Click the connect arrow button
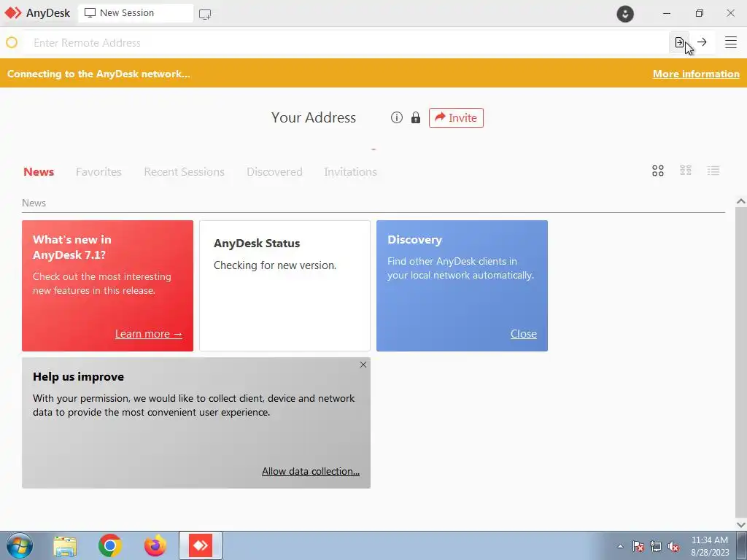Viewport: 747px width, 560px height. (702, 42)
